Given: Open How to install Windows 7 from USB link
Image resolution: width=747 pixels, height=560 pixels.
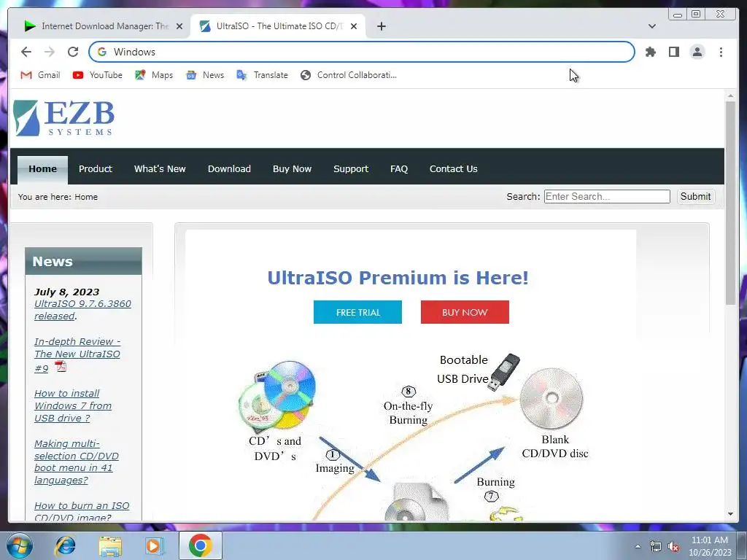Looking at the screenshot, I should [73, 405].
